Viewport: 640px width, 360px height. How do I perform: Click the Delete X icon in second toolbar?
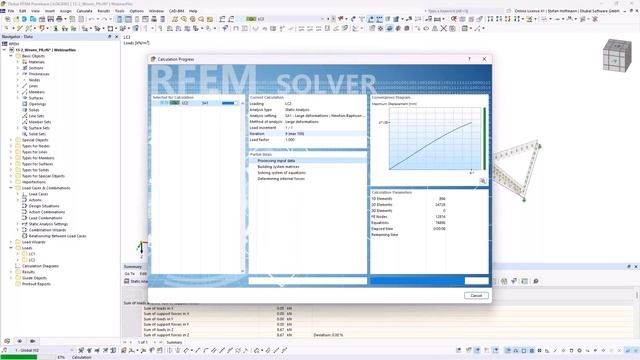443,29
